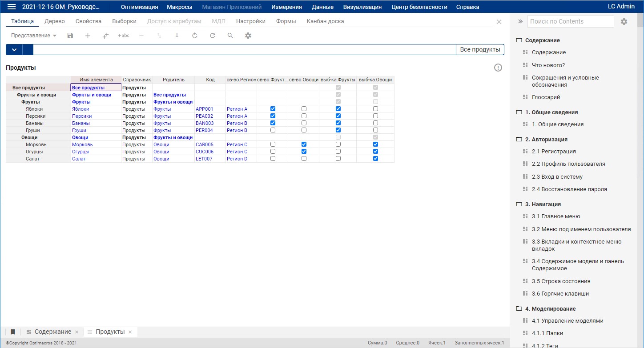The image size is (644, 348).
Task: Uncheck св-во.Фрукты for Яблоки row
Action: (273, 109)
